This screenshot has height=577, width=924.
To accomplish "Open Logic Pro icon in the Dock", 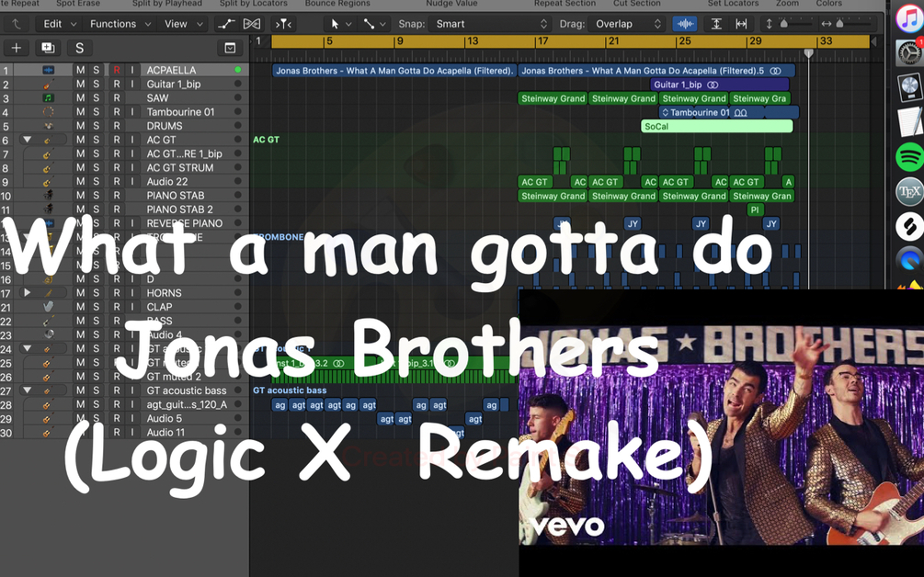I will point(909,87).
